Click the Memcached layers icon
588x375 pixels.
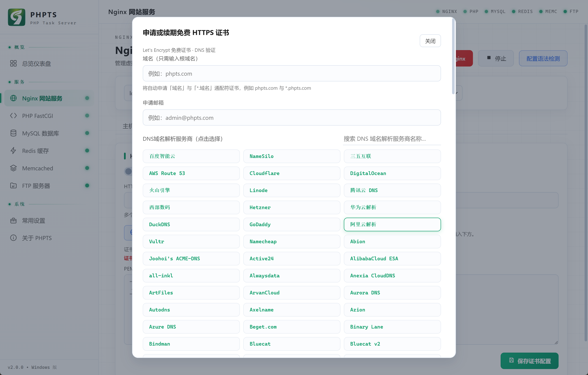(13, 168)
